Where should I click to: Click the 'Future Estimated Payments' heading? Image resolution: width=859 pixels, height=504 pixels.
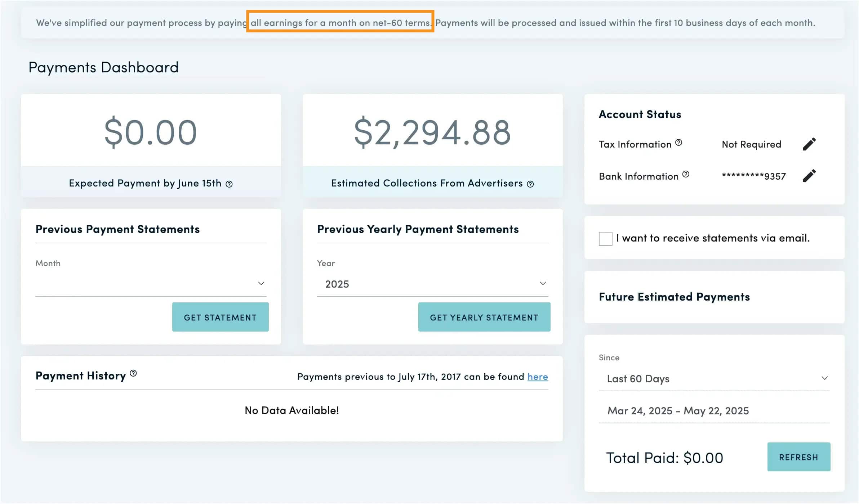coord(674,297)
